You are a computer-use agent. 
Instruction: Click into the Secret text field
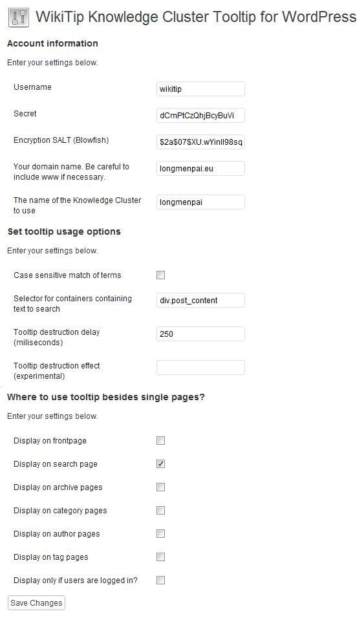pyautogui.click(x=200, y=116)
